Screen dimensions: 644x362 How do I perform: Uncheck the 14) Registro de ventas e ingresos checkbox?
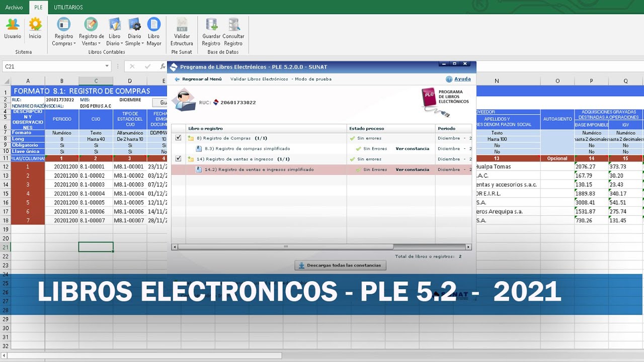pyautogui.click(x=178, y=159)
